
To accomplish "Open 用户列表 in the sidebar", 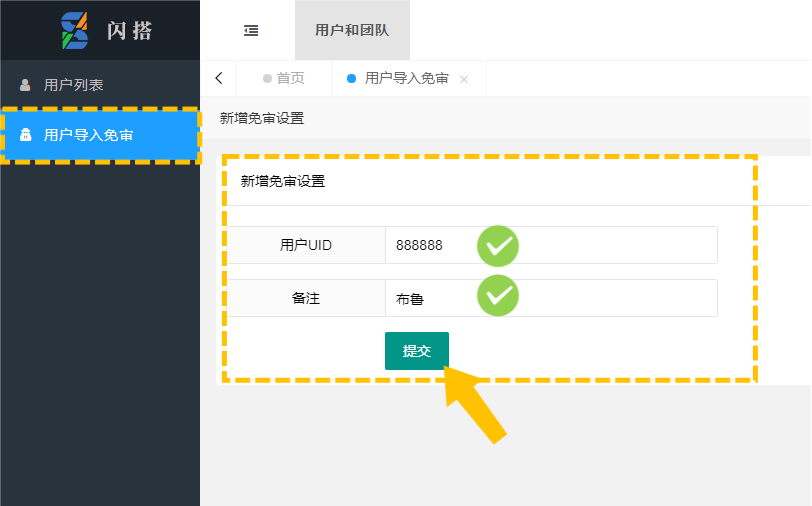I will pyautogui.click(x=74, y=85).
